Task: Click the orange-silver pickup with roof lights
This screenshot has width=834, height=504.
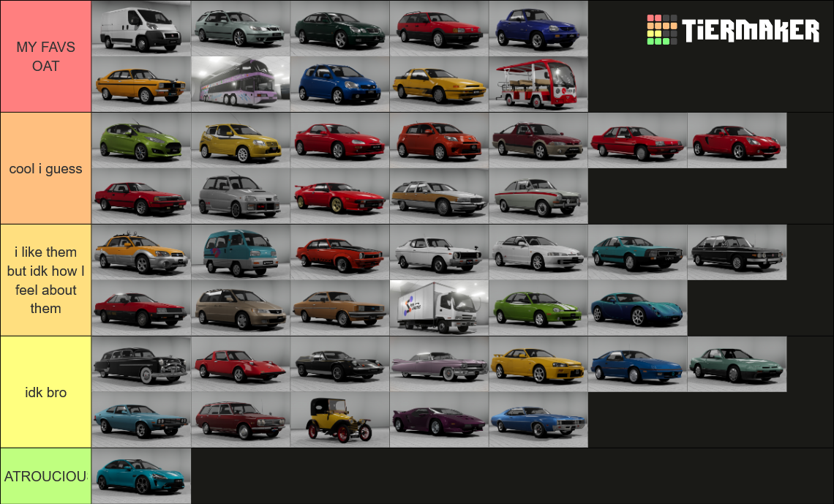Action: [x=141, y=252]
